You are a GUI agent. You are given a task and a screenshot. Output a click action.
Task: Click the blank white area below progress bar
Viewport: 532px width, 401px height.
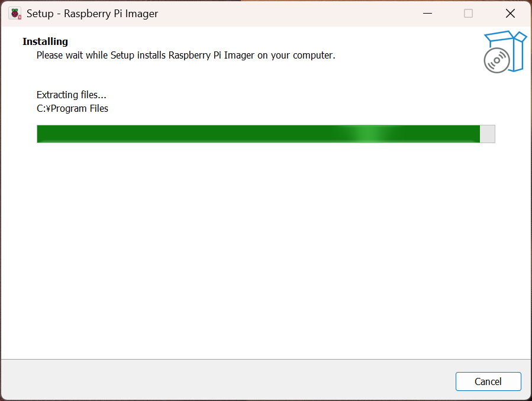pos(266,248)
